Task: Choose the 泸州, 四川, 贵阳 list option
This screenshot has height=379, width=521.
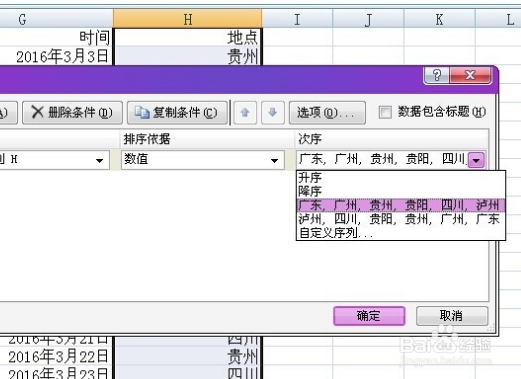Action: pos(401,219)
